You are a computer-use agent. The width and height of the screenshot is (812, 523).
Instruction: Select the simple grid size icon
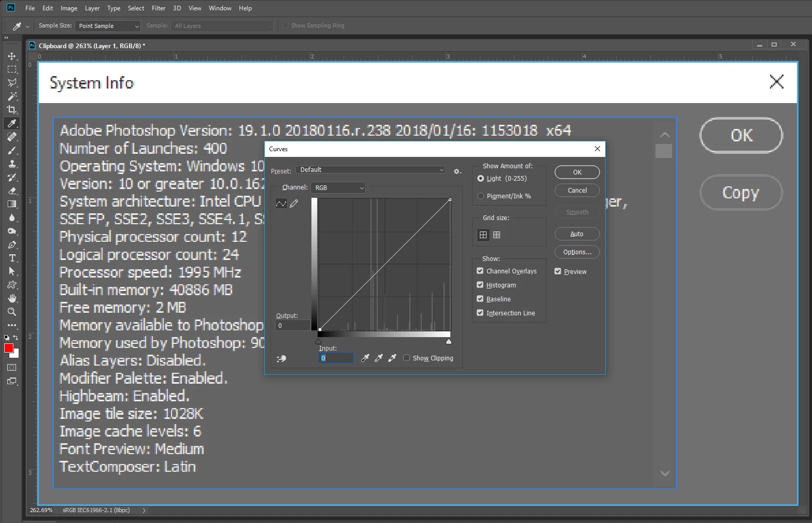(483, 235)
